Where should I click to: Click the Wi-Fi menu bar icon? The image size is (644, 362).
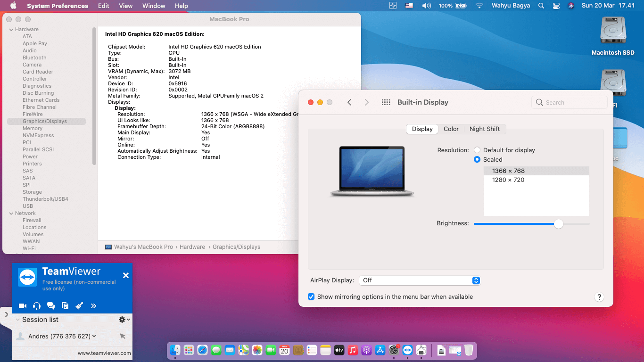[479, 6]
